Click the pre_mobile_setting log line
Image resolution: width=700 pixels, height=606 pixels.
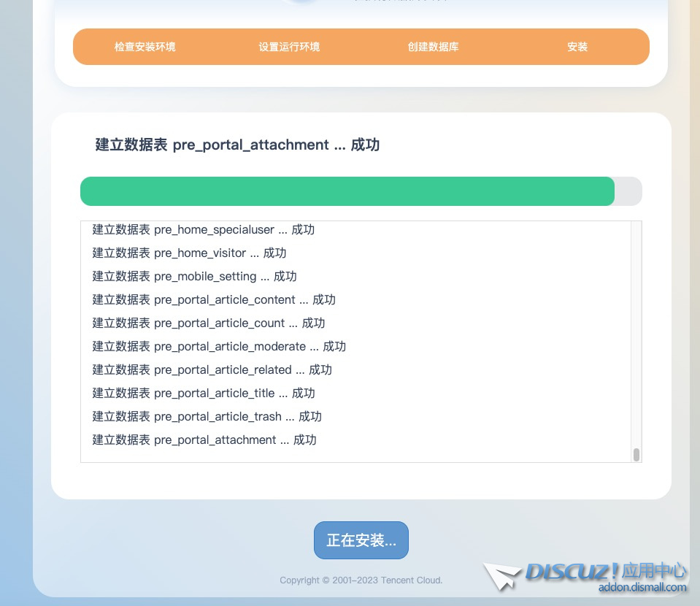pyautogui.click(x=194, y=277)
